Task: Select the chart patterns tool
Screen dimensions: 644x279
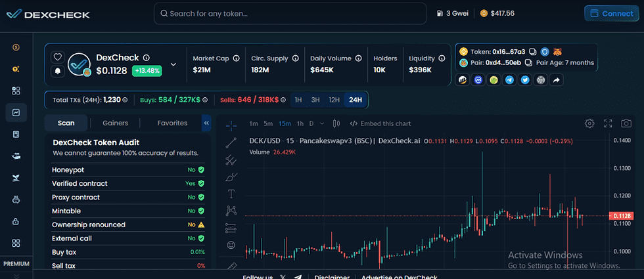Action: click(x=231, y=211)
